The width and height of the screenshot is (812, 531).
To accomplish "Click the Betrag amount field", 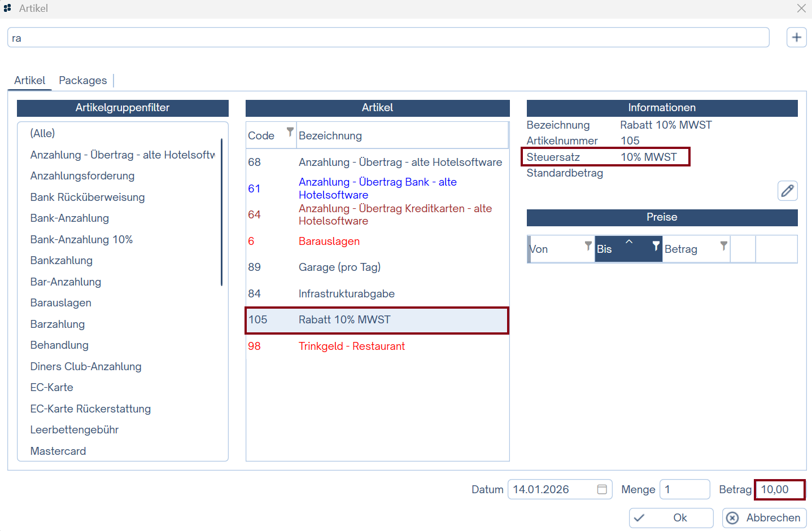I will (x=779, y=489).
